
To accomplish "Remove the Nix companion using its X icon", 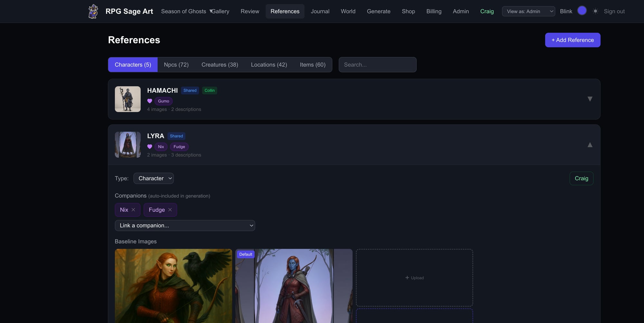I will coord(134,210).
